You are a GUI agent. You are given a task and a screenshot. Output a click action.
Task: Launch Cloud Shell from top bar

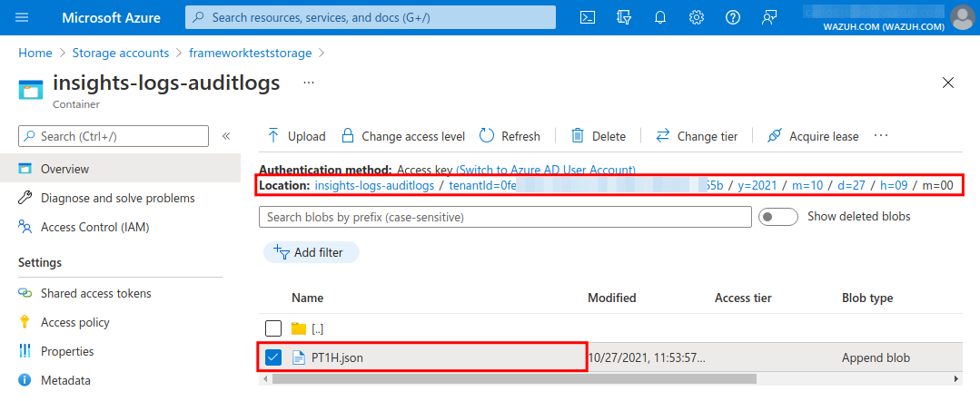click(x=588, y=17)
